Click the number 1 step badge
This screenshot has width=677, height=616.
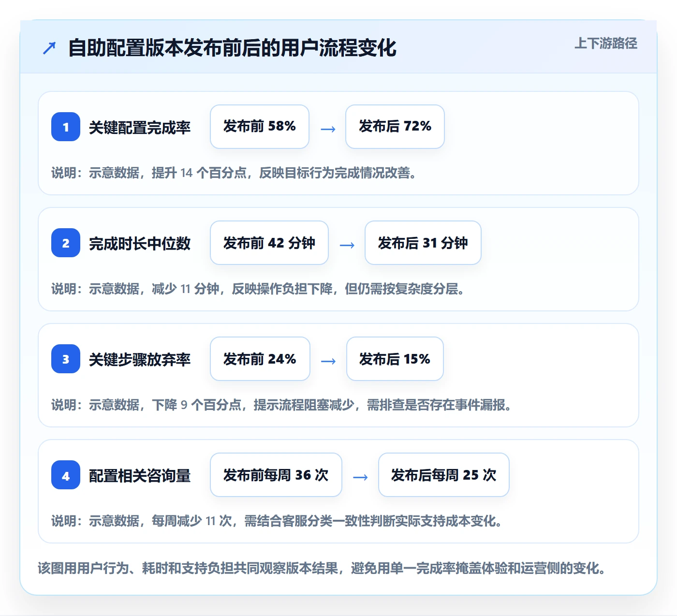pyautogui.click(x=66, y=127)
